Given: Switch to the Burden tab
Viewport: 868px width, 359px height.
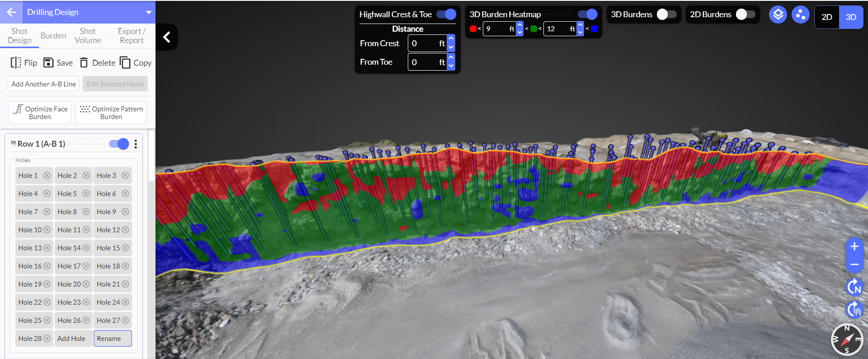Looking at the screenshot, I should pyautogui.click(x=53, y=36).
